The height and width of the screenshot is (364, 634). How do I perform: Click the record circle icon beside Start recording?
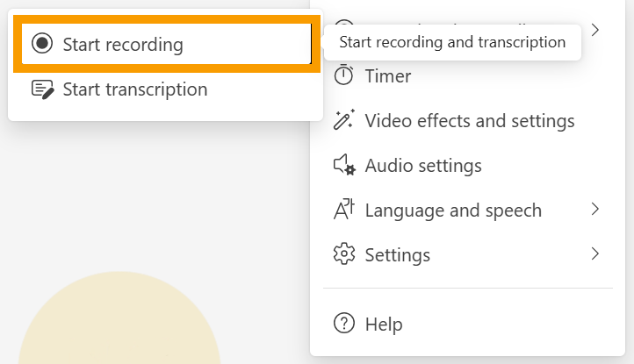pos(42,45)
